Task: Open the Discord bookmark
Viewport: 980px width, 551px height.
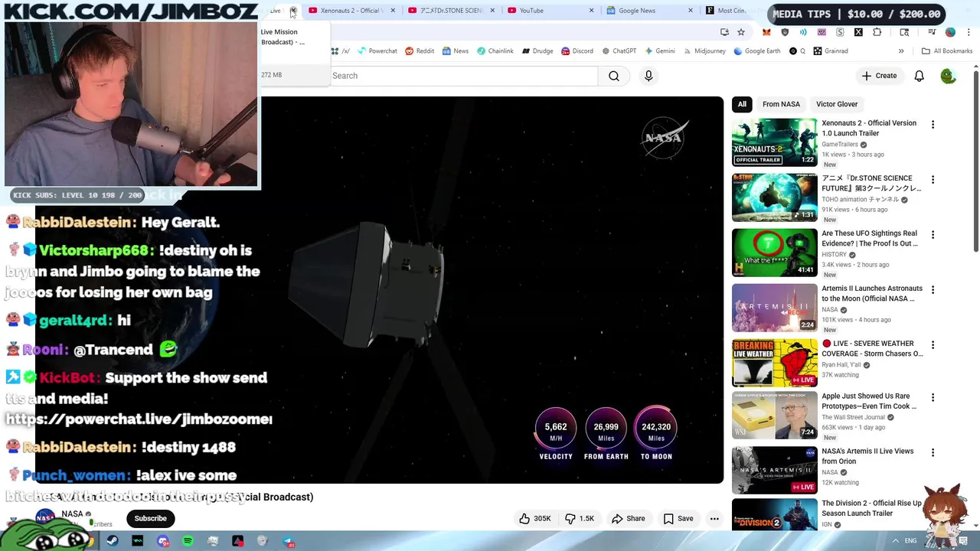Action: 577,51
